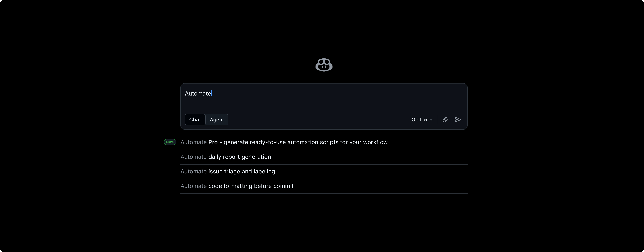Image resolution: width=644 pixels, height=252 pixels.
Task: Switch to Chat mode
Action: [x=195, y=120]
